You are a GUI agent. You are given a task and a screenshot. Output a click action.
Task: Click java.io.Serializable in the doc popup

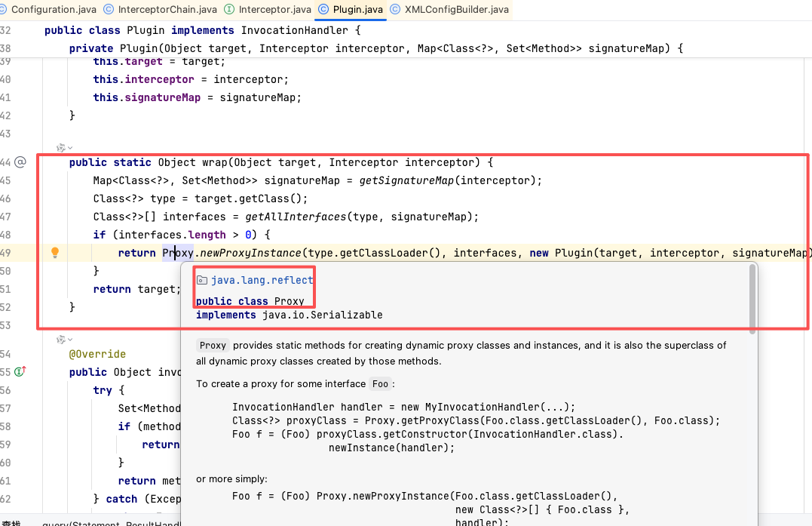(323, 315)
